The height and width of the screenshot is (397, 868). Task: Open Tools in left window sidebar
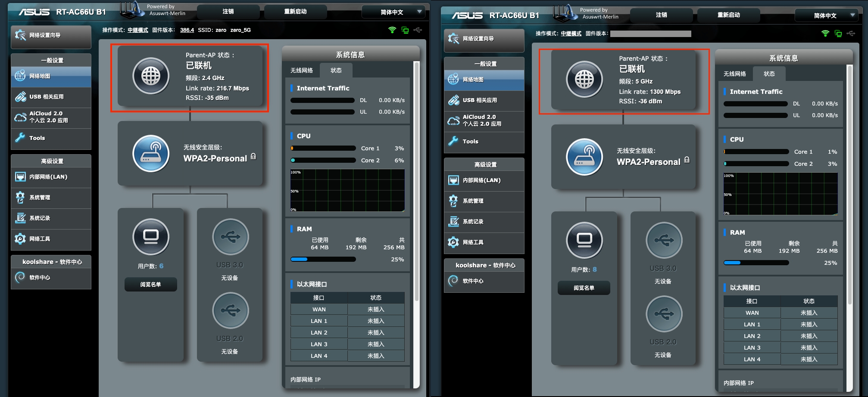(x=51, y=138)
